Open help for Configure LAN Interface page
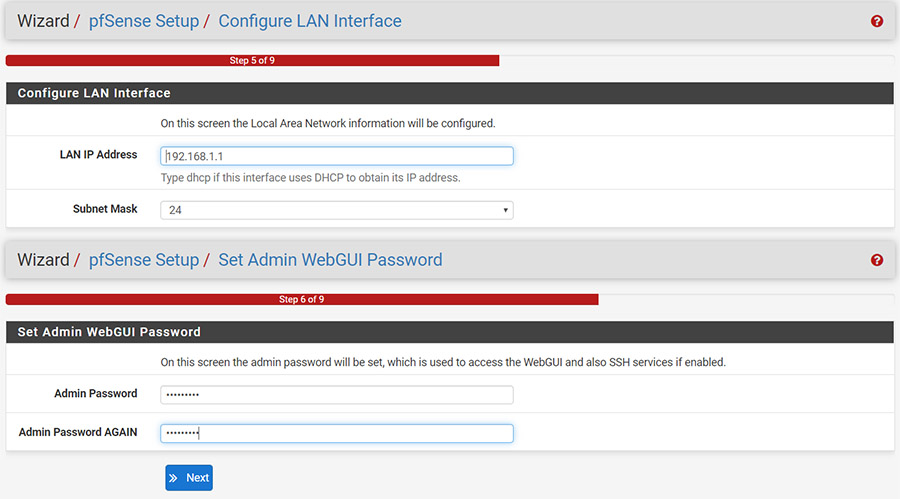The image size is (900, 499). pos(876,21)
